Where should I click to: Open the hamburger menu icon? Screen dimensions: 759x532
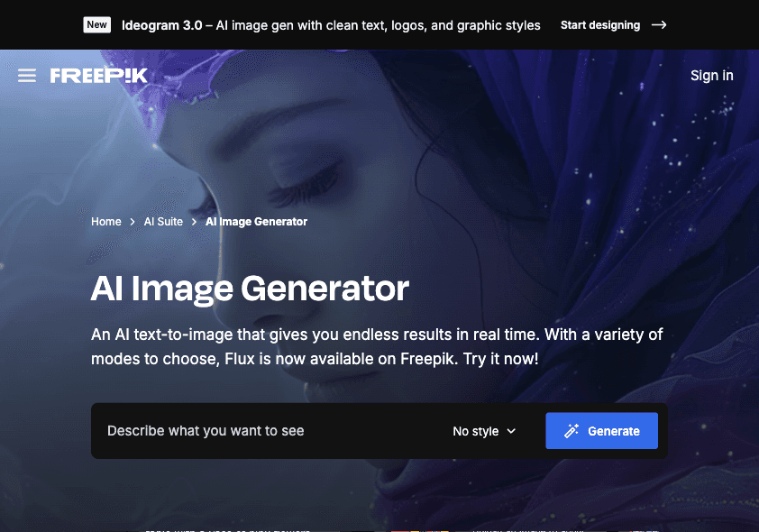pyautogui.click(x=27, y=76)
